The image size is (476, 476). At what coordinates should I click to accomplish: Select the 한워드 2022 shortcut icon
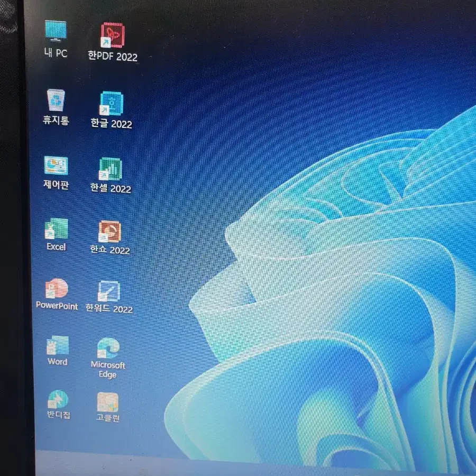coord(108,291)
